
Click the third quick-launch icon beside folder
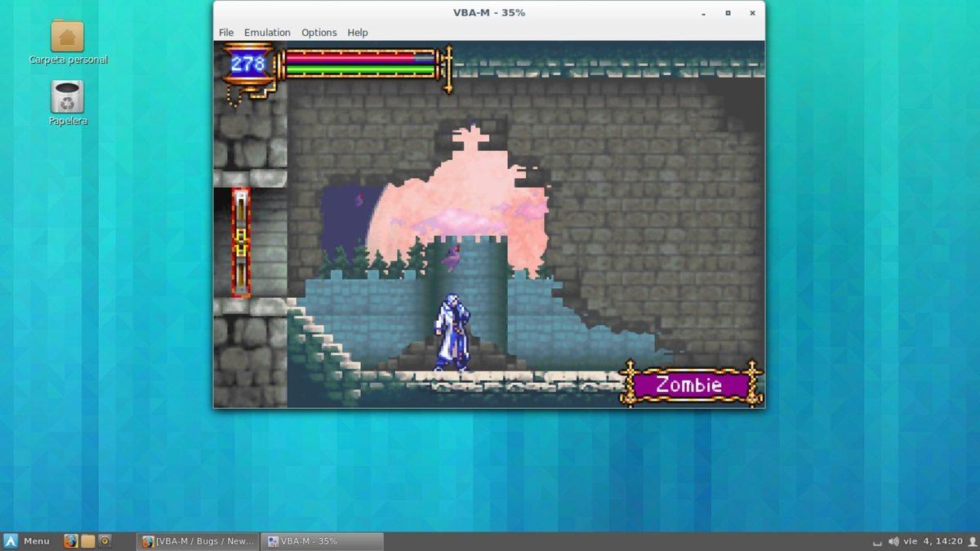(105, 541)
